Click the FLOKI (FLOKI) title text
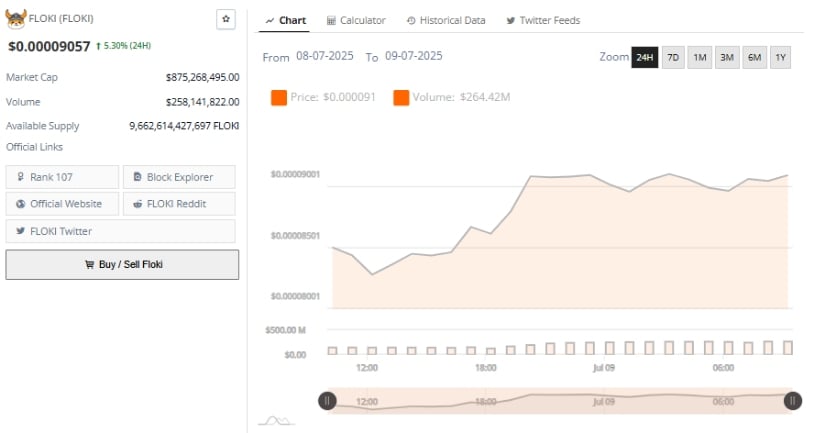The width and height of the screenshot is (825, 433). (x=61, y=18)
